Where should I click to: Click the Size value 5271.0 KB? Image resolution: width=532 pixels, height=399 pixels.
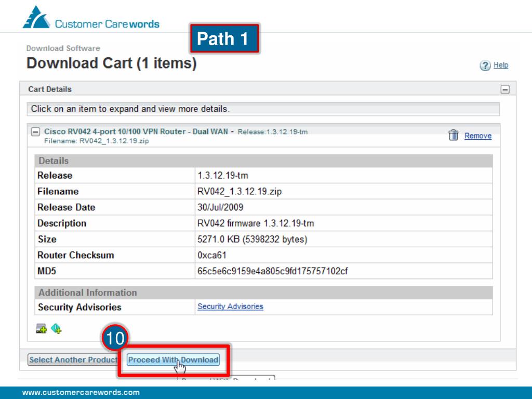point(252,239)
